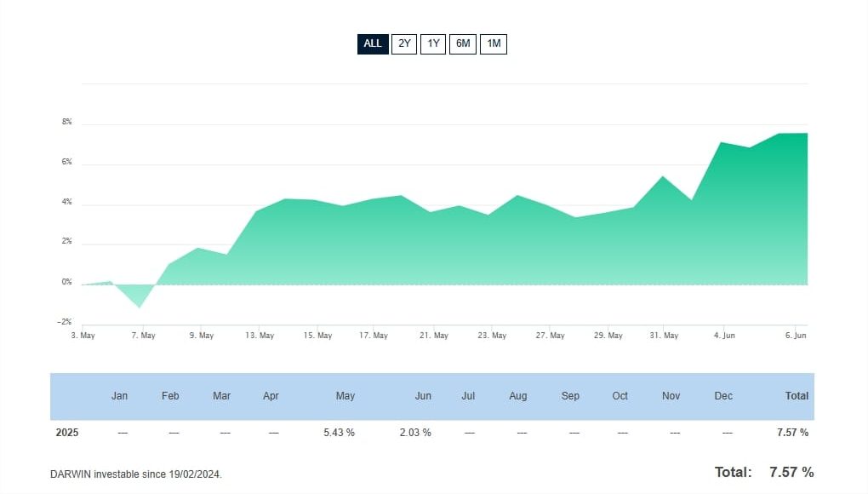Click the Aug column header
This screenshot has width=868, height=494.
(x=517, y=396)
